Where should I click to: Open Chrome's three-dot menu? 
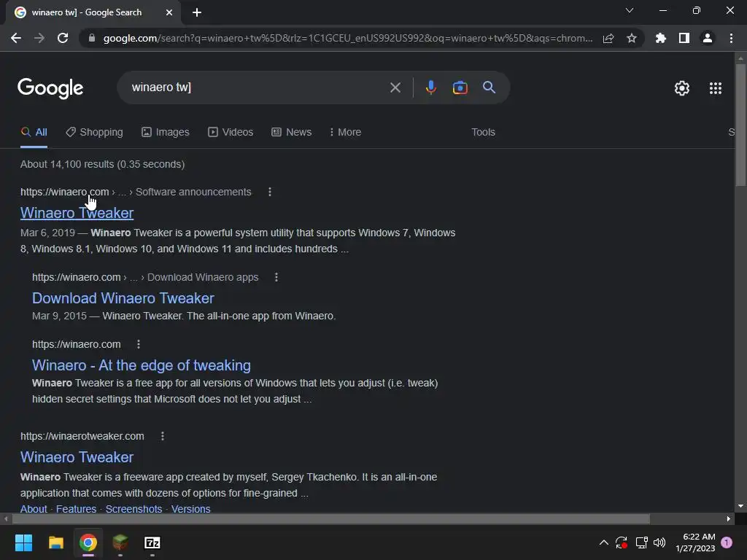(731, 38)
